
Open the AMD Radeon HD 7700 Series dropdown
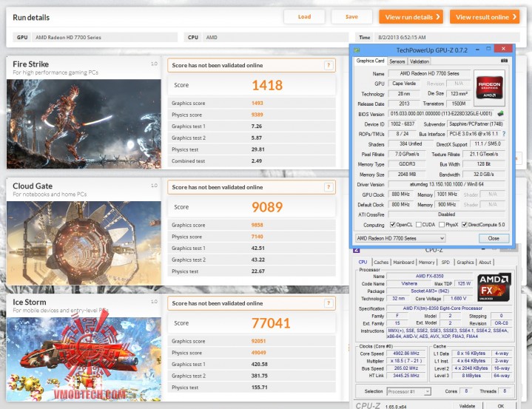pos(400,238)
